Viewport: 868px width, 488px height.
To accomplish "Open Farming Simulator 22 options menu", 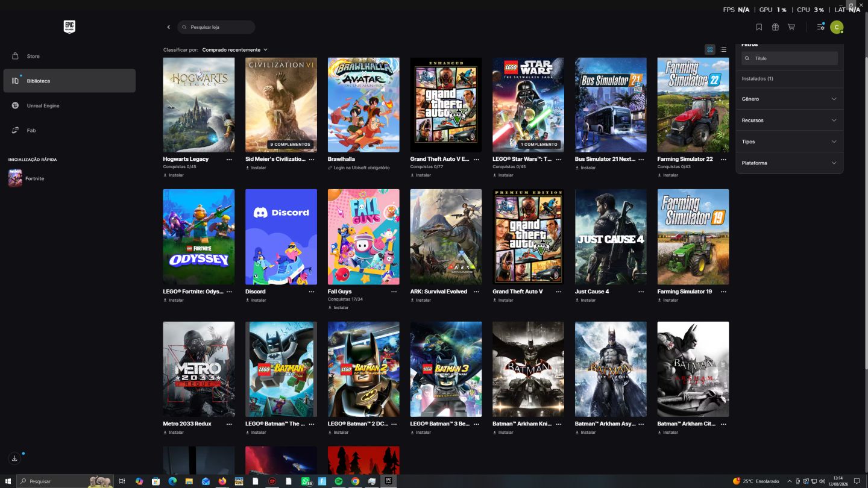I will coord(723,160).
